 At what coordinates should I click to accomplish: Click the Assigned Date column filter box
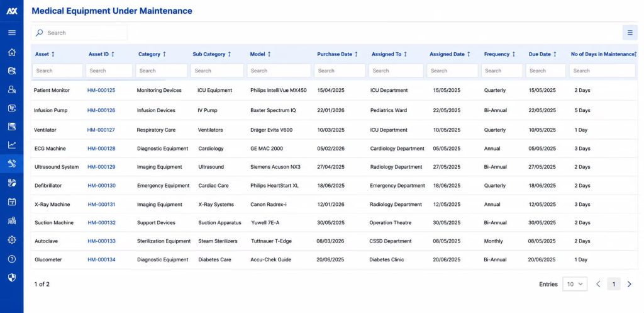pyautogui.click(x=452, y=71)
